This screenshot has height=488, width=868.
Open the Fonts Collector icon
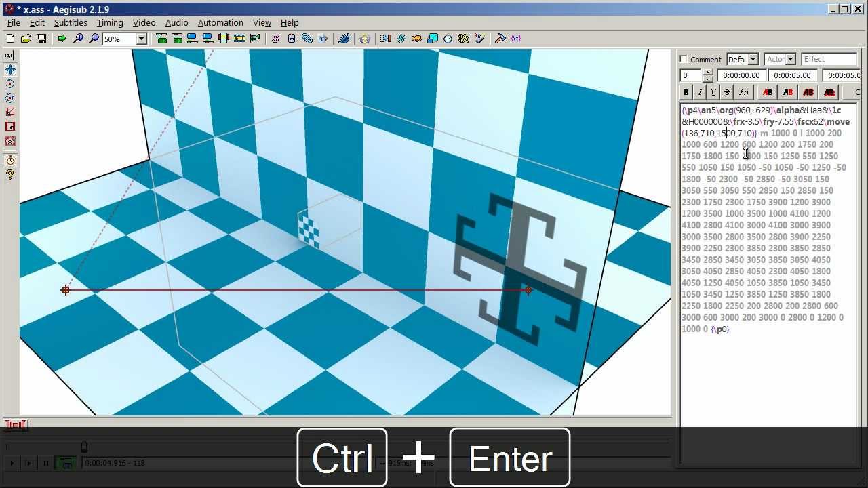point(323,39)
